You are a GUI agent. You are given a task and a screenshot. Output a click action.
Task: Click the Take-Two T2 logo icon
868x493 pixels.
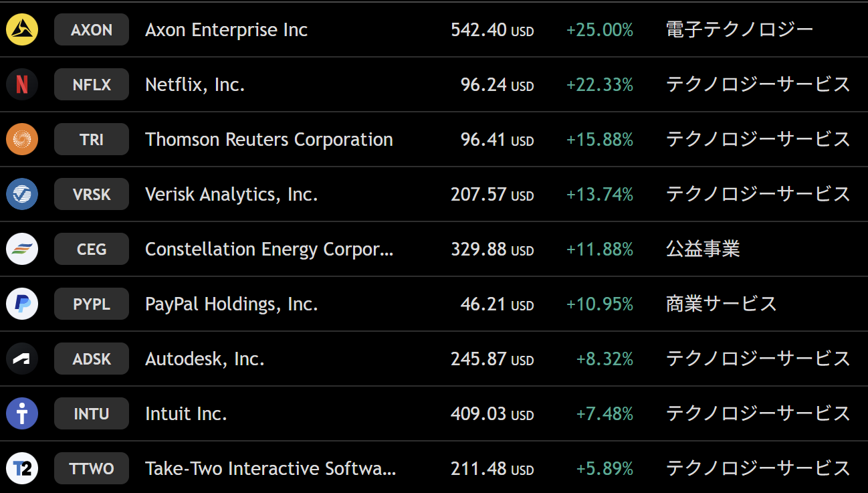(22, 469)
